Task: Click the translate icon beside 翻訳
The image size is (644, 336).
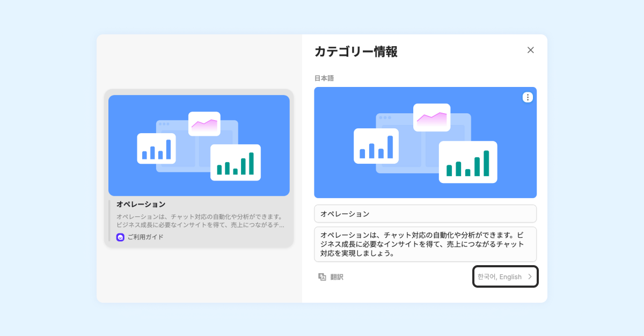Action: [x=322, y=277]
